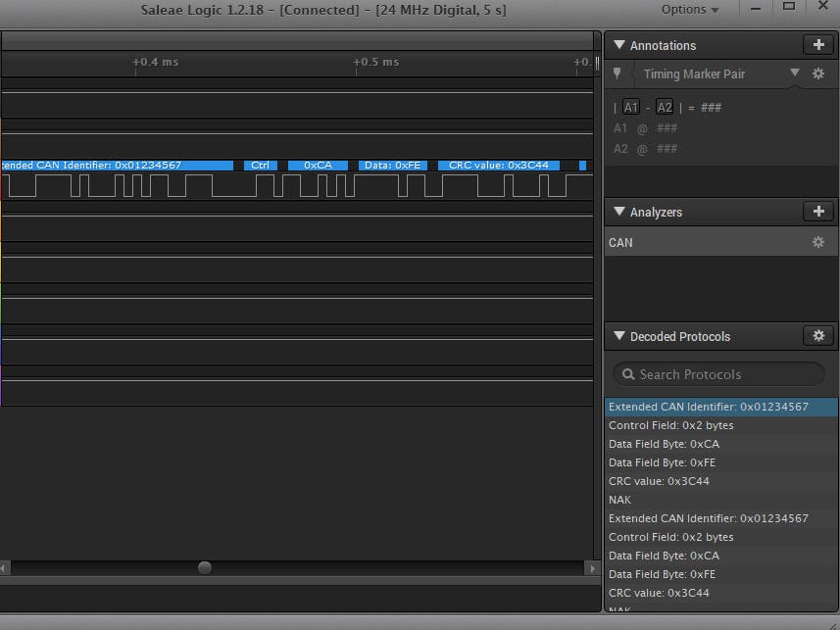Open Timing Marker Pair dropdown arrow
Viewport: 840px width, 630px height.
tap(795, 73)
